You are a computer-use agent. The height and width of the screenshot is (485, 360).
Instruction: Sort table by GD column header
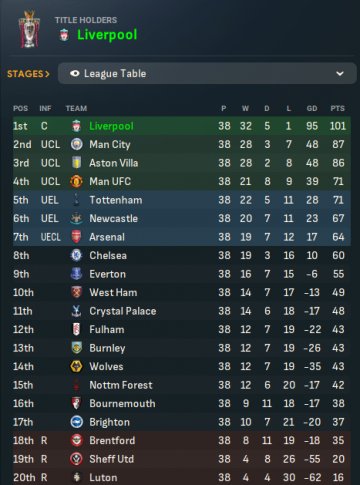click(312, 108)
